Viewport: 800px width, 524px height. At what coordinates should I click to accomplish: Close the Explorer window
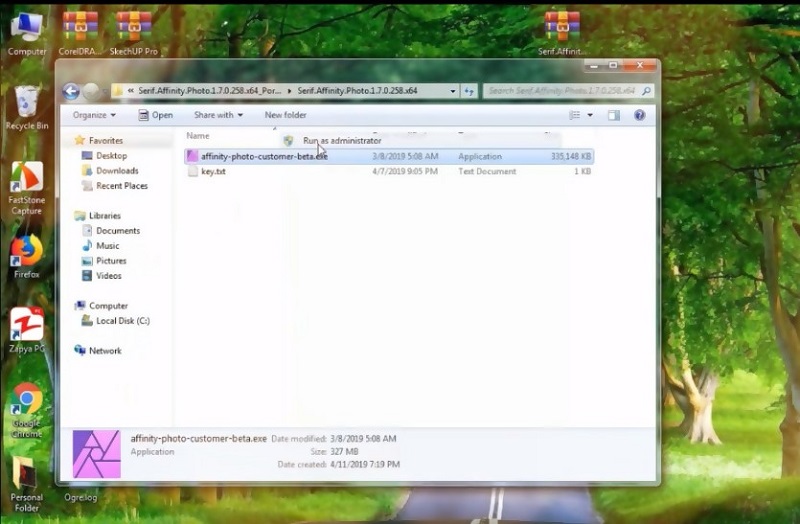(640, 65)
